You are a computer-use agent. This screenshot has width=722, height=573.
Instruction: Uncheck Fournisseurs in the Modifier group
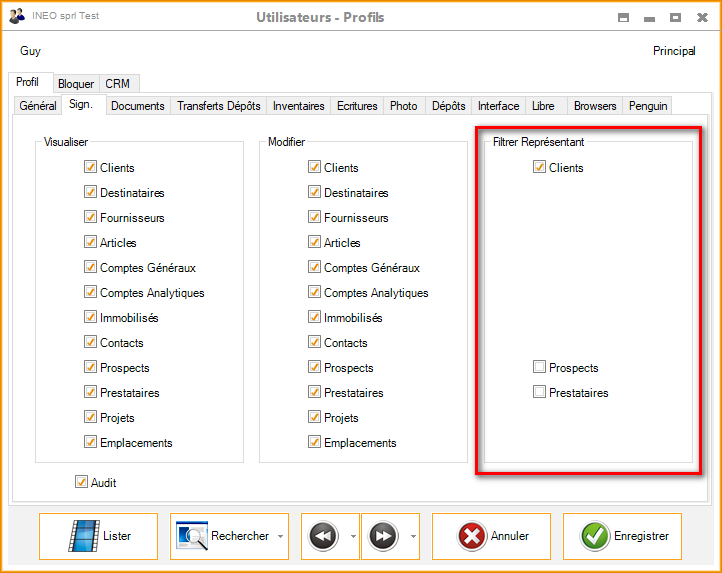(x=315, y=218)
